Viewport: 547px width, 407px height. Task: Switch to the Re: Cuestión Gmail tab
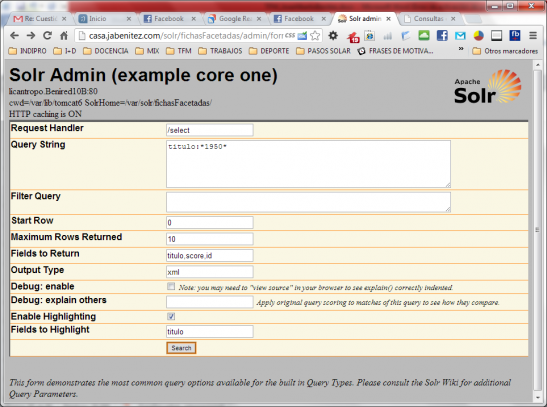point(39,19)
